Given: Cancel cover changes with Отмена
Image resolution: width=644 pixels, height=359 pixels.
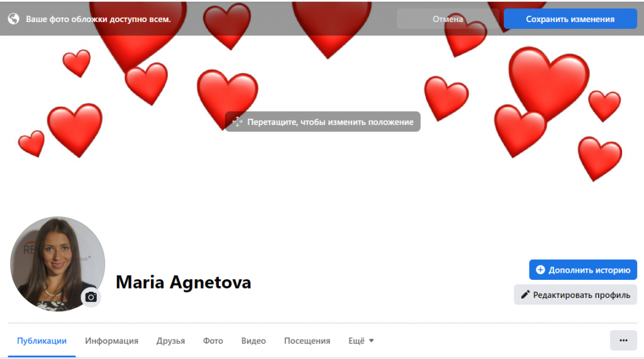Looking at the screenshot, I should pyautogui.click(x=448, y=19).
